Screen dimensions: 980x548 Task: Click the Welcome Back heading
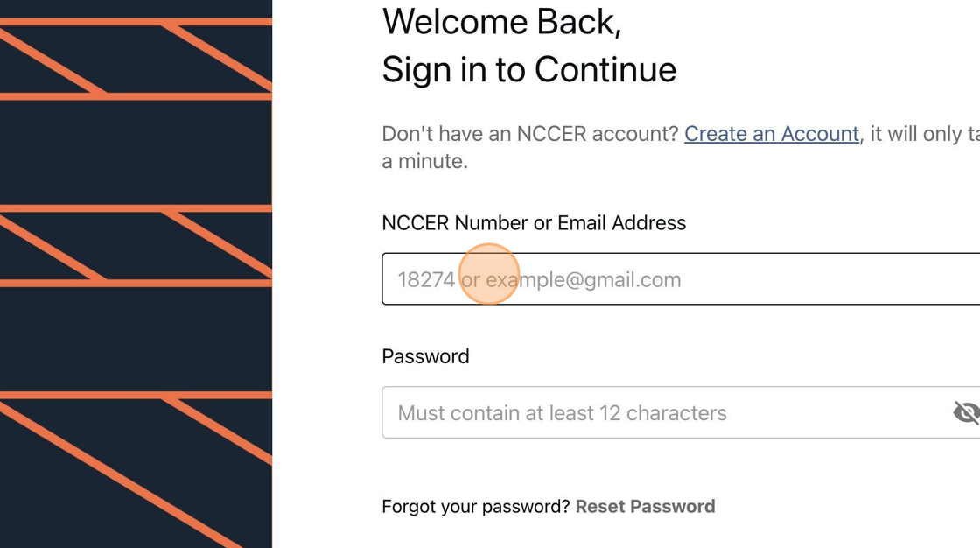[501, 22]
